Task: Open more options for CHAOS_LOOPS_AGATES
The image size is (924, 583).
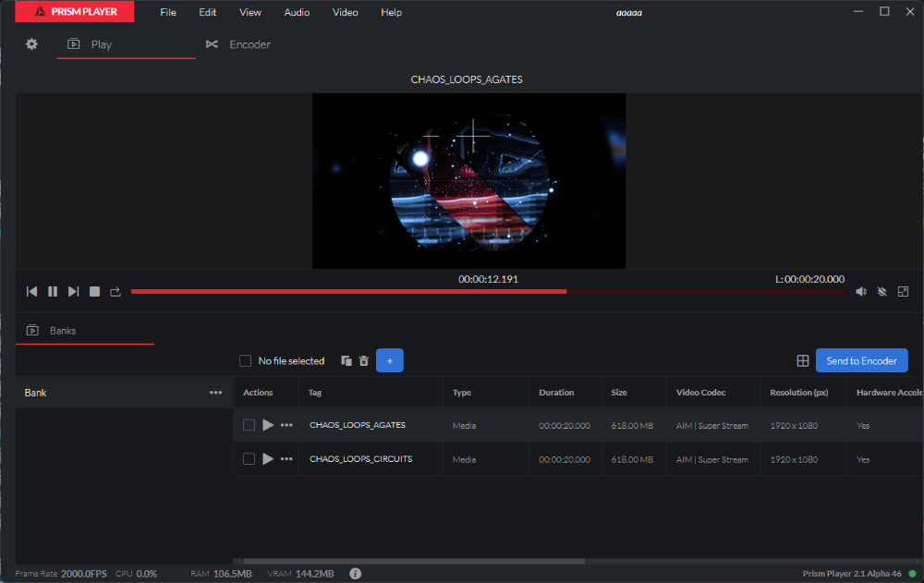Action: click(x=286, y=425)
